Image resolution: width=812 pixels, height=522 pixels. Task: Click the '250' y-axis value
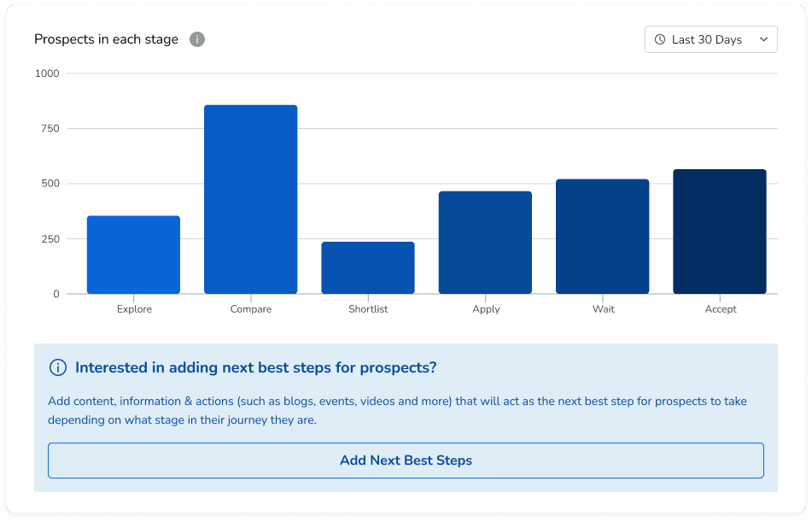pos(50,239)
